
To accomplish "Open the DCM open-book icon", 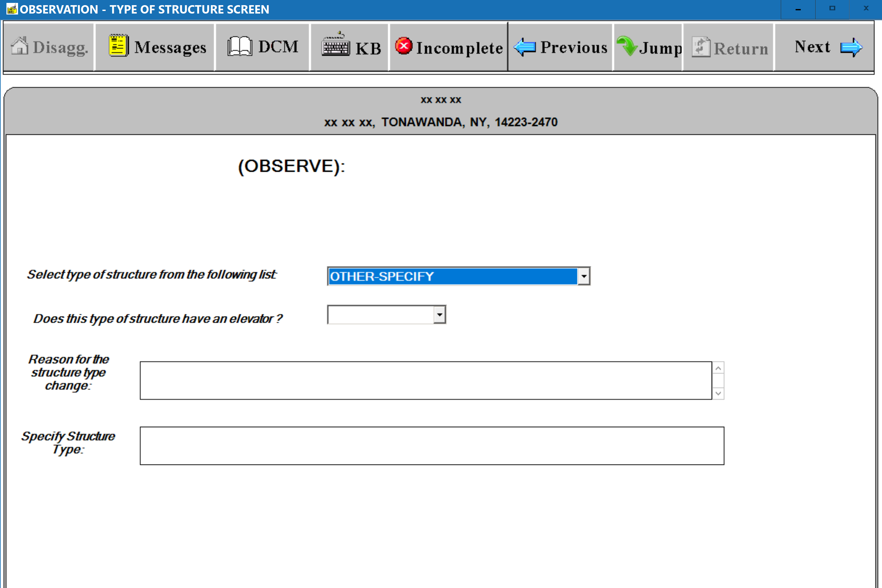I will pyautogui.click(x=240, y=46).
